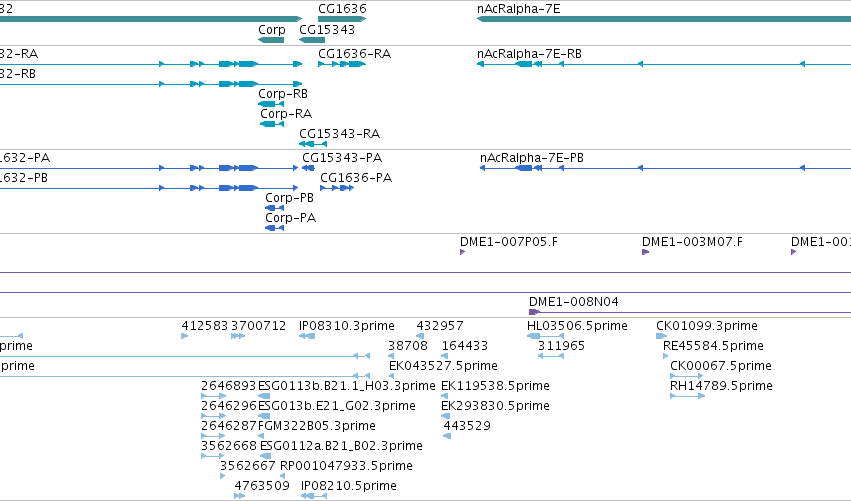
Task: Click EST feature 2646287
Action: point(213,436)
